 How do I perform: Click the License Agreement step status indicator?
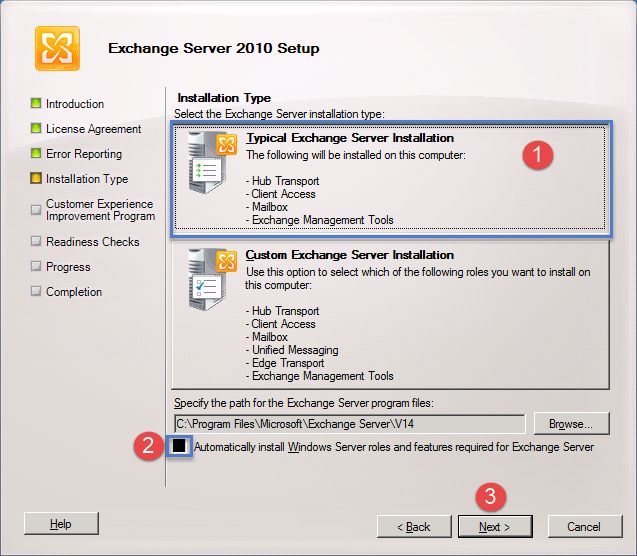(36, 128)
